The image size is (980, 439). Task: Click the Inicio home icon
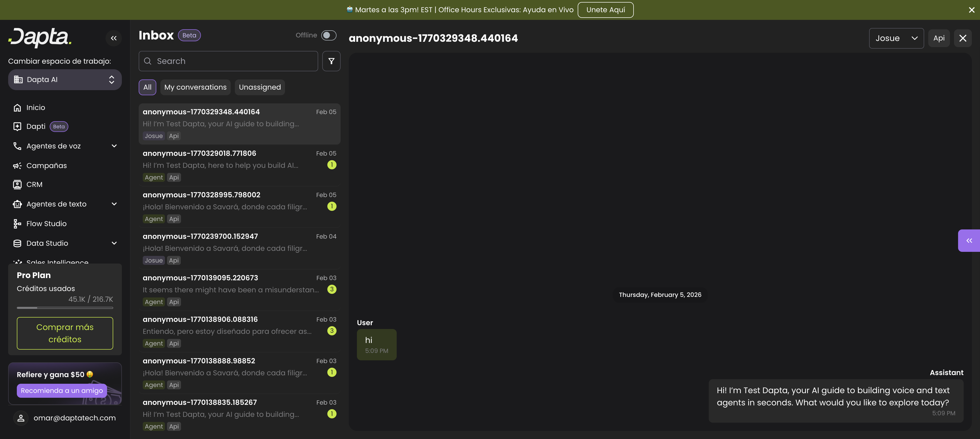(17, 107)
